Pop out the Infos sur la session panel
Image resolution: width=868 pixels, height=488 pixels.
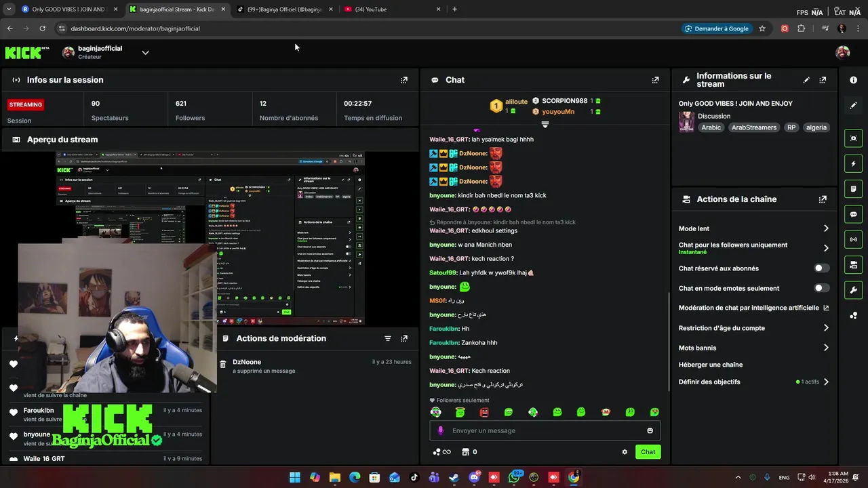pyautogui.click(x=404, y=80)
